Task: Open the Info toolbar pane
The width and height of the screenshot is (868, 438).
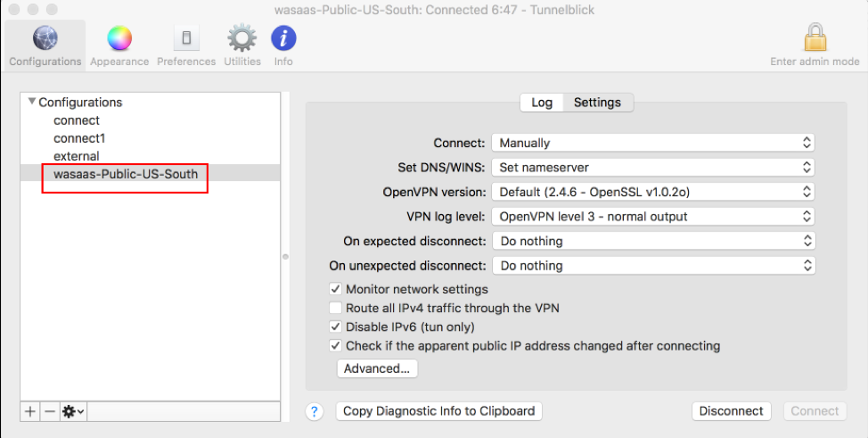Action: click(283, 45)
